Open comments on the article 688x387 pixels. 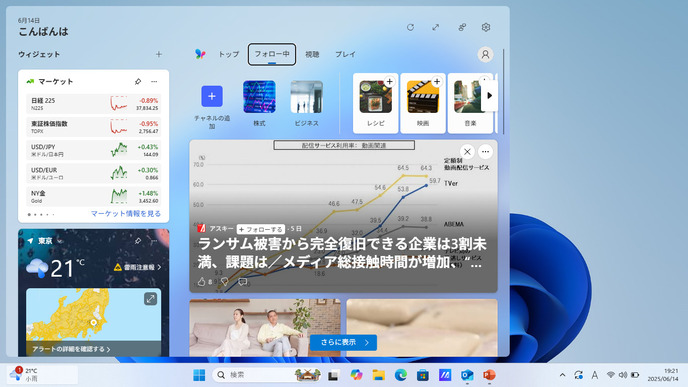242,282
